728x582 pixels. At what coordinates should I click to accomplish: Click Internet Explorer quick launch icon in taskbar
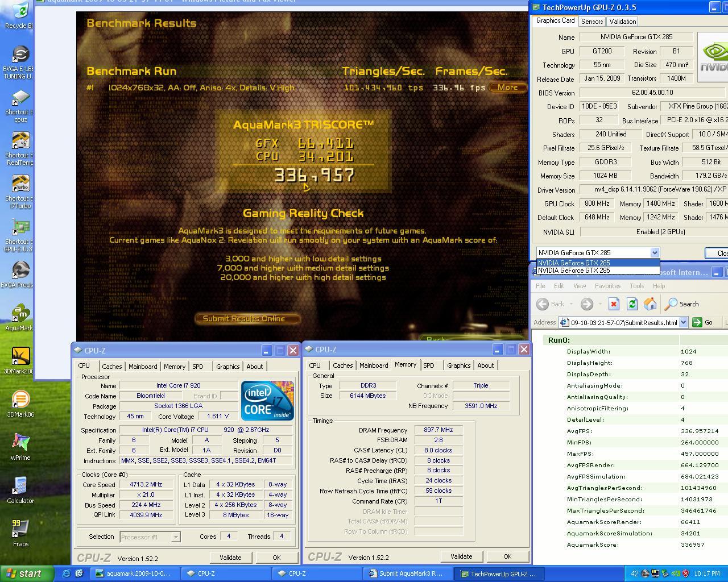tap(66, 573)
